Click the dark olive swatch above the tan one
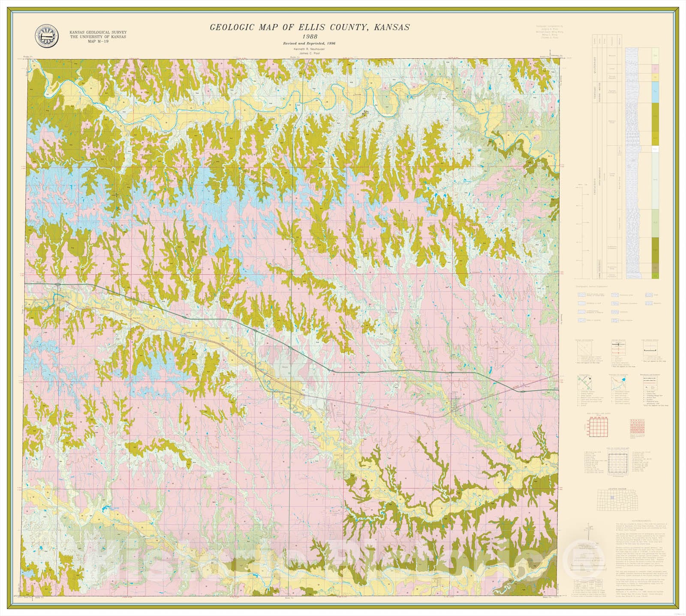The image size is (686, 616). pyautogui.click(x=655, y=250)
